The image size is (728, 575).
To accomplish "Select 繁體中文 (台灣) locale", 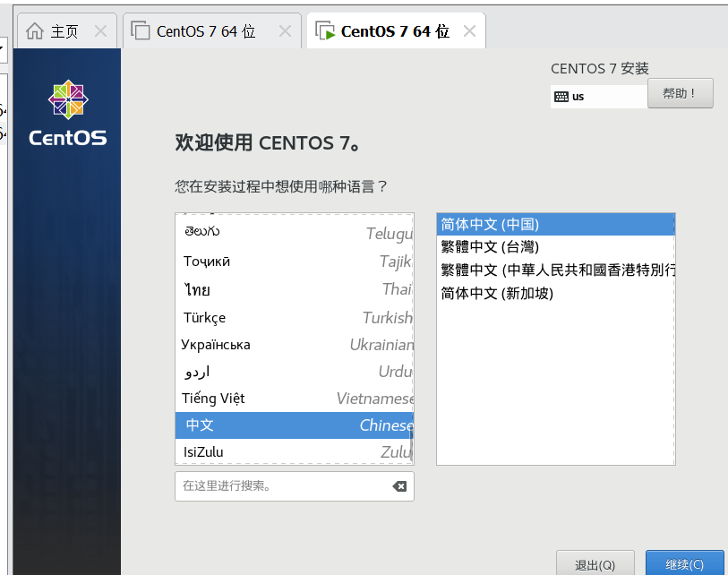I will [556, 246].
